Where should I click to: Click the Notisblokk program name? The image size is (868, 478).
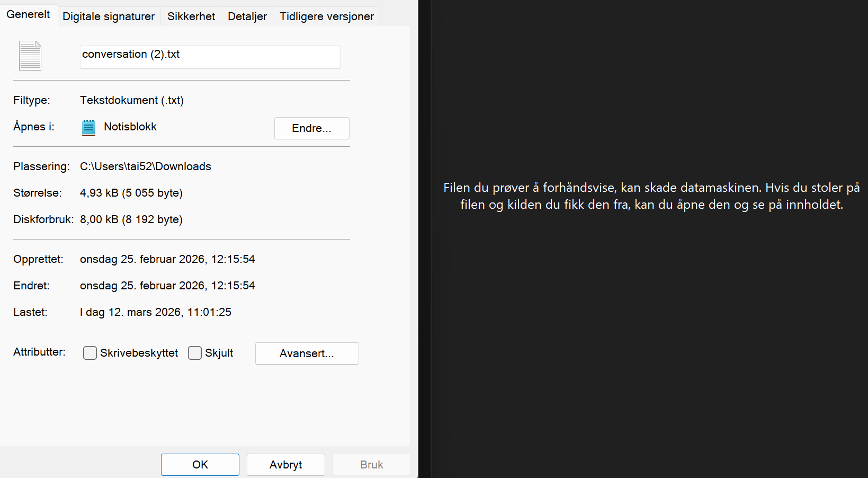tap(130, 127)
